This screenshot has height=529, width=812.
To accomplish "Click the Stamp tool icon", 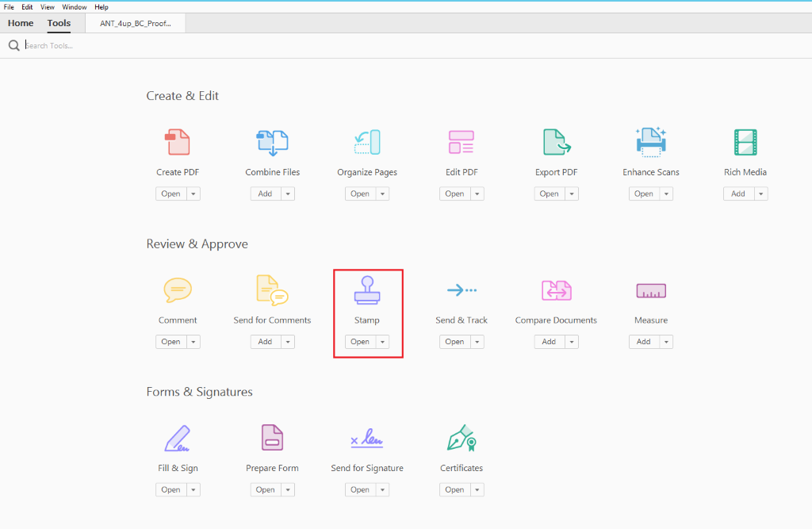I will pos(366,290).
